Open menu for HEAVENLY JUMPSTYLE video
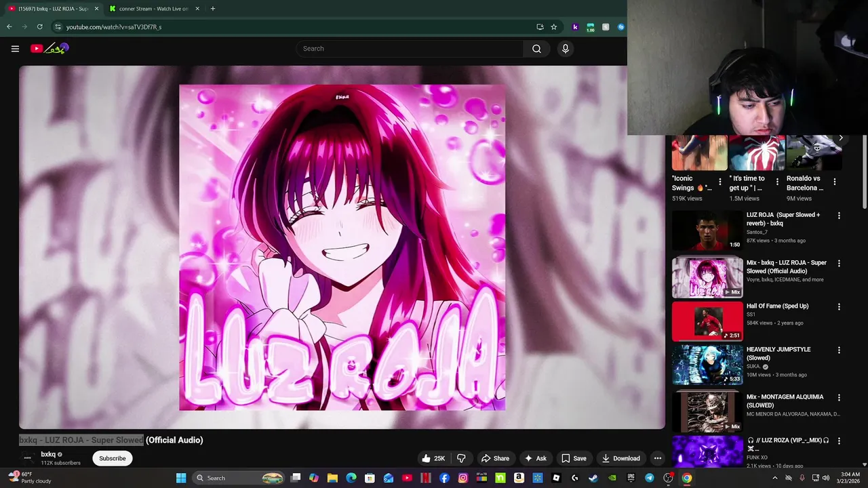 839,350
